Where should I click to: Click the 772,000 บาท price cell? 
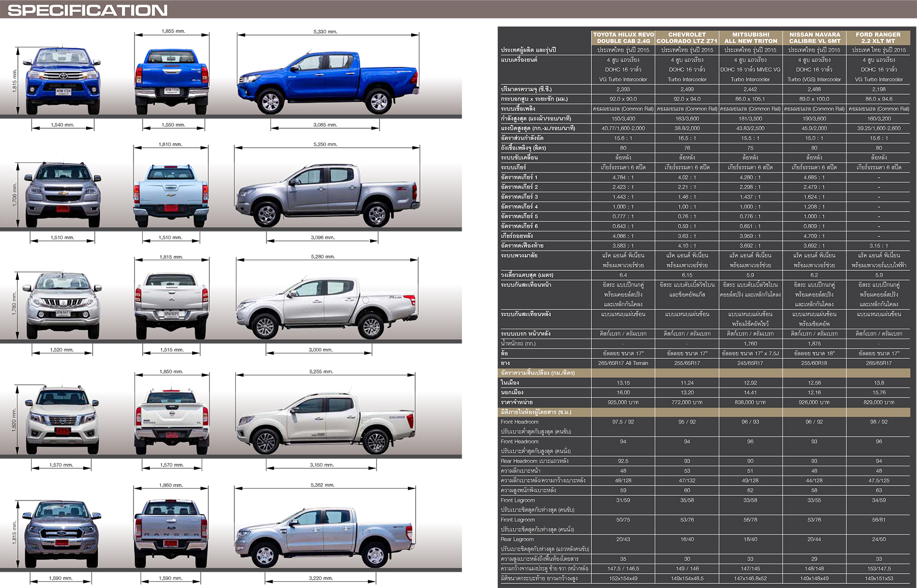[x=687, y=402]
